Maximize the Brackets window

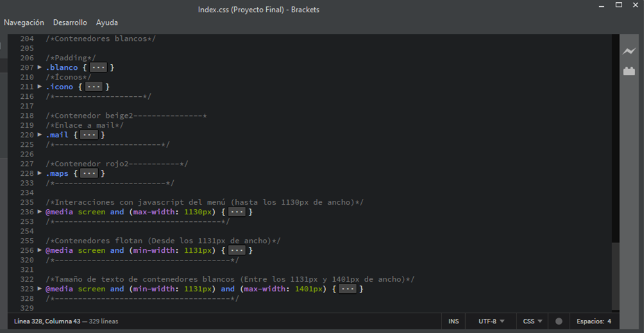click(x=618, y=6)
